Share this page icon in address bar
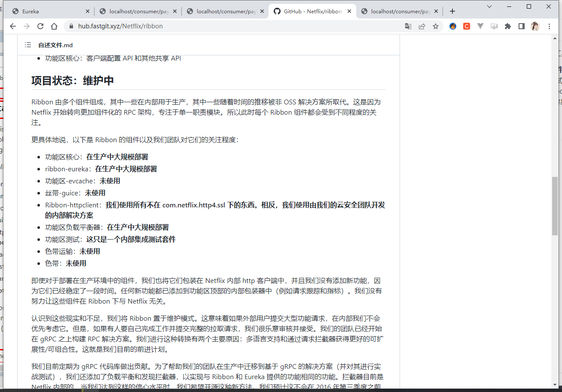The image size is (562, 392). [x=422, y=26]
